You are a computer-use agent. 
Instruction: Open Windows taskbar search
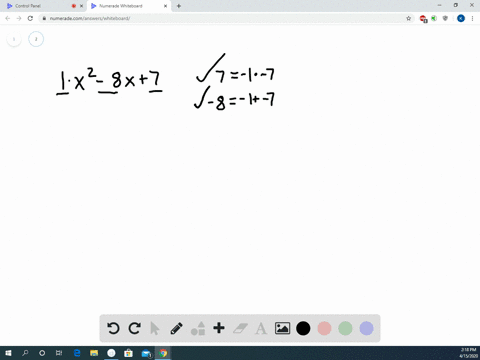point(25,353)
